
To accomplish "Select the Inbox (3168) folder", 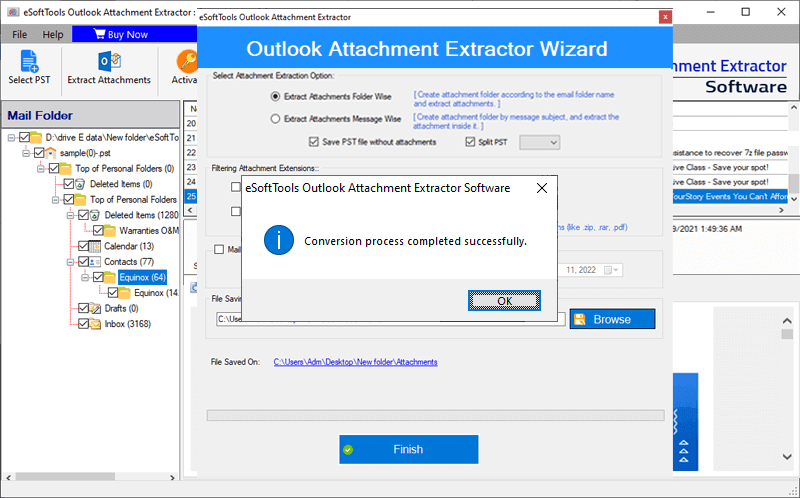I will 128,323.
